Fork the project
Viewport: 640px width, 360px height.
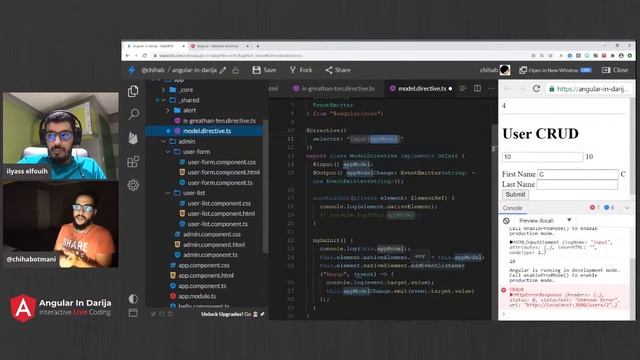301,70
